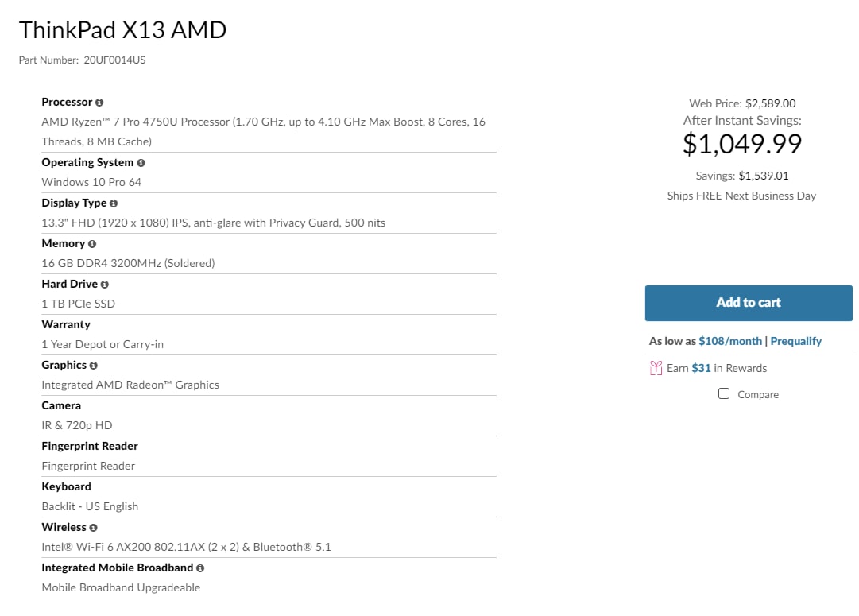Click the part number 20UF0014US
The width and height of the screenshot is (859, 616).
(114, 60)
